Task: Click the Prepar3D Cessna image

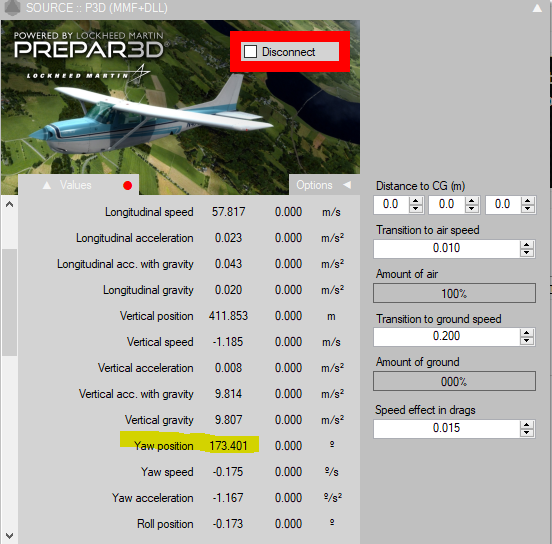Action: click(x=180, y=106)
